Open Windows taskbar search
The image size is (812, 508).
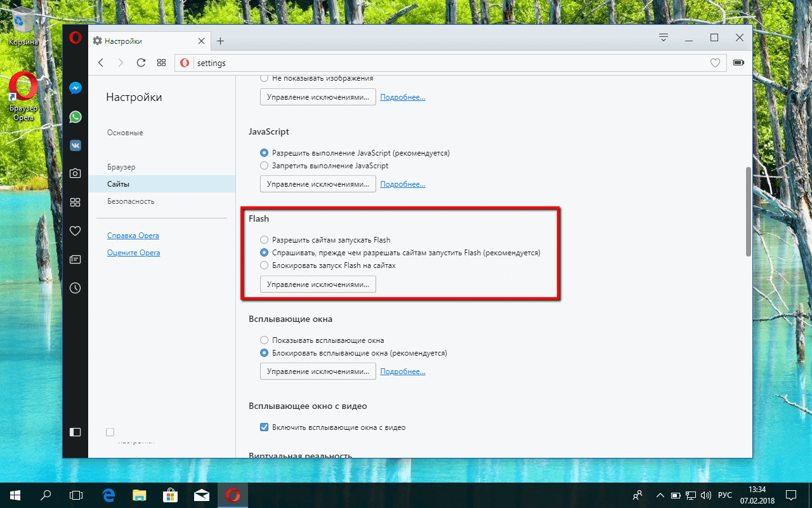(x=46, y=495)
